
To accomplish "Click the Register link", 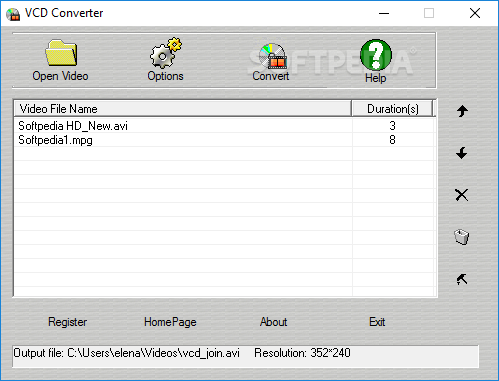I will 68,322.
